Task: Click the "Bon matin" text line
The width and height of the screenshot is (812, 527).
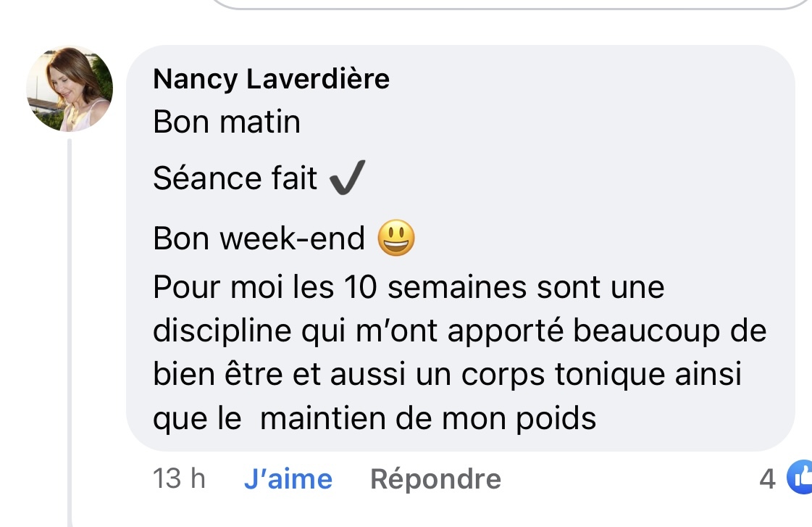Action: (x=227, y=122)
